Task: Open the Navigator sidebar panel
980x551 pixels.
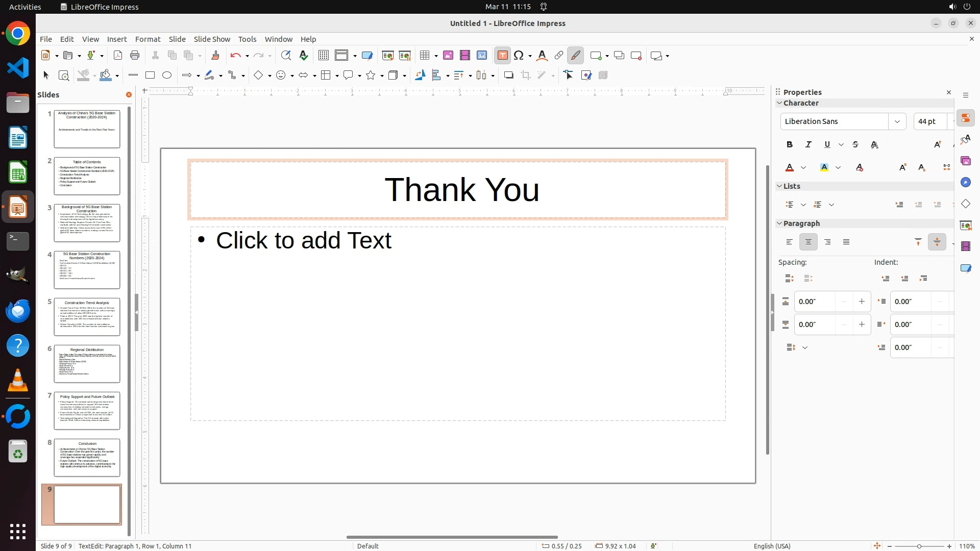Action: 965,183
